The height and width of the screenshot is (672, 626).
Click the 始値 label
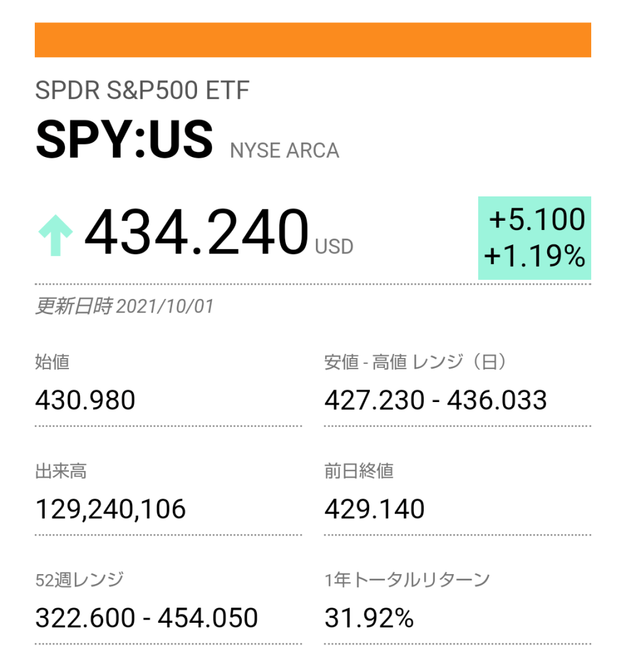(52, 362)
